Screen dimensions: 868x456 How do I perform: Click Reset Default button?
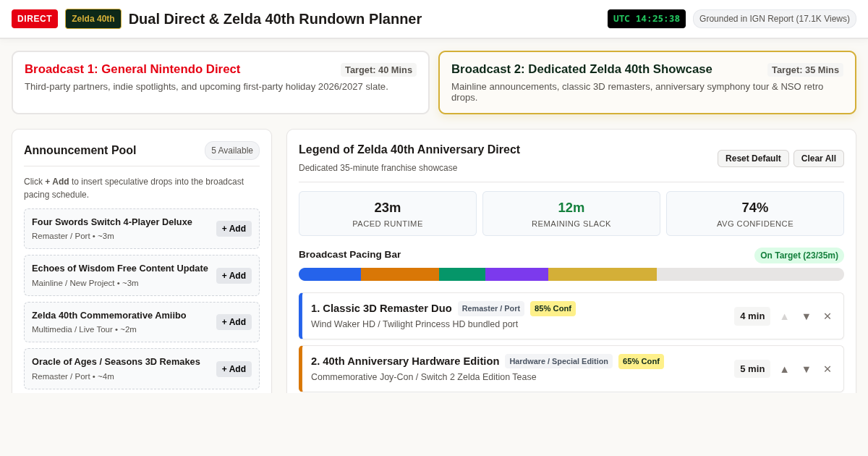tap(753, 159)
